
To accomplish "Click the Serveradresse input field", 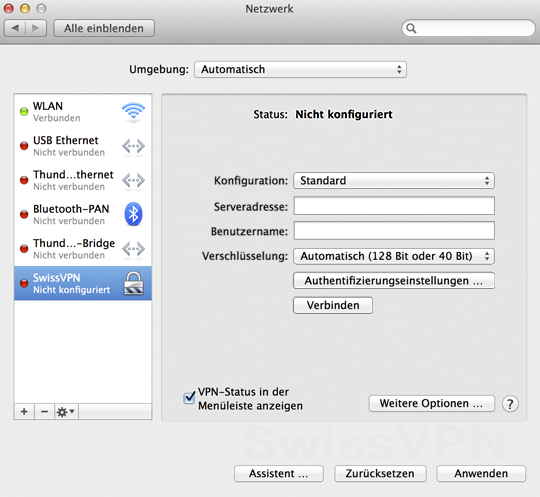I will pyautogui.click(x=394, y=206).
